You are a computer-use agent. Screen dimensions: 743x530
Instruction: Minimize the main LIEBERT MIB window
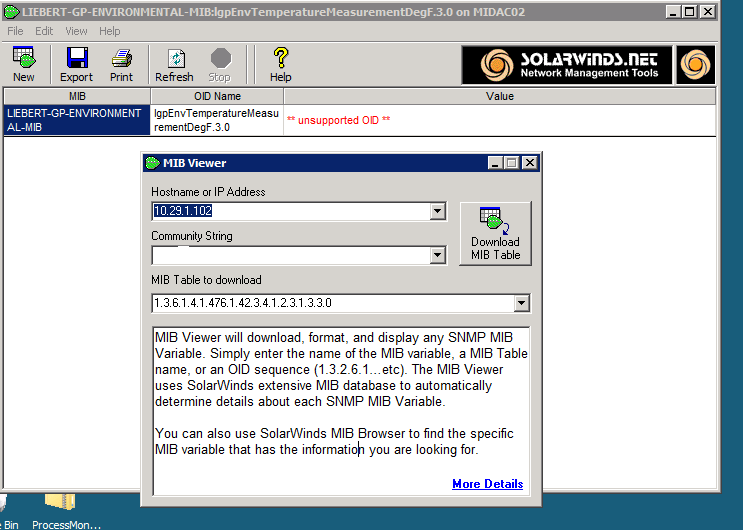(x=673, y=12)
